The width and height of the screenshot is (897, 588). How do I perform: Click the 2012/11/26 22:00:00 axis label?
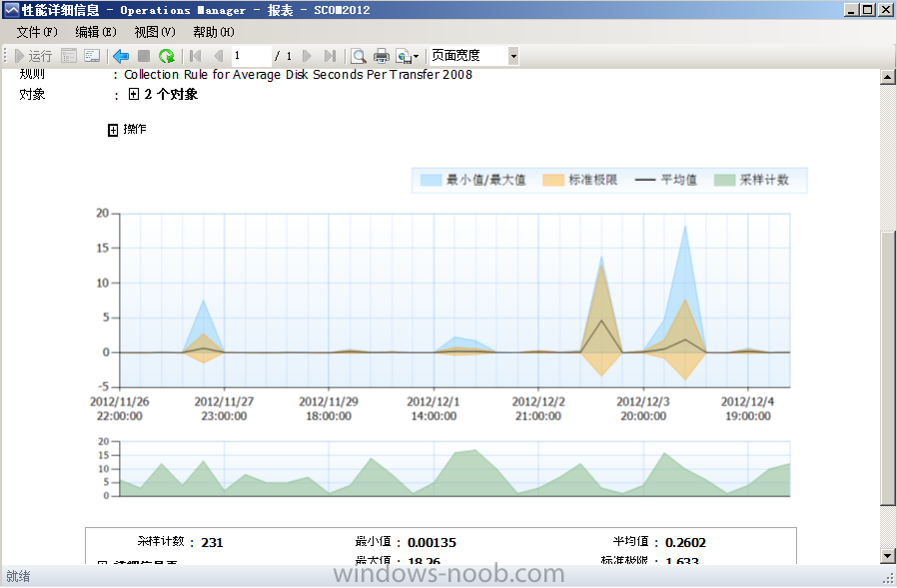coord(120,409)
